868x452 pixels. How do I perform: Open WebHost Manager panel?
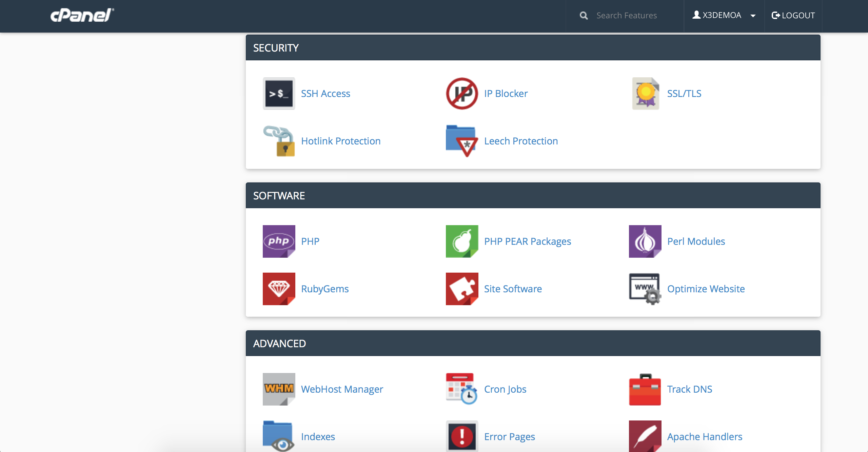[x=342, y=389]
